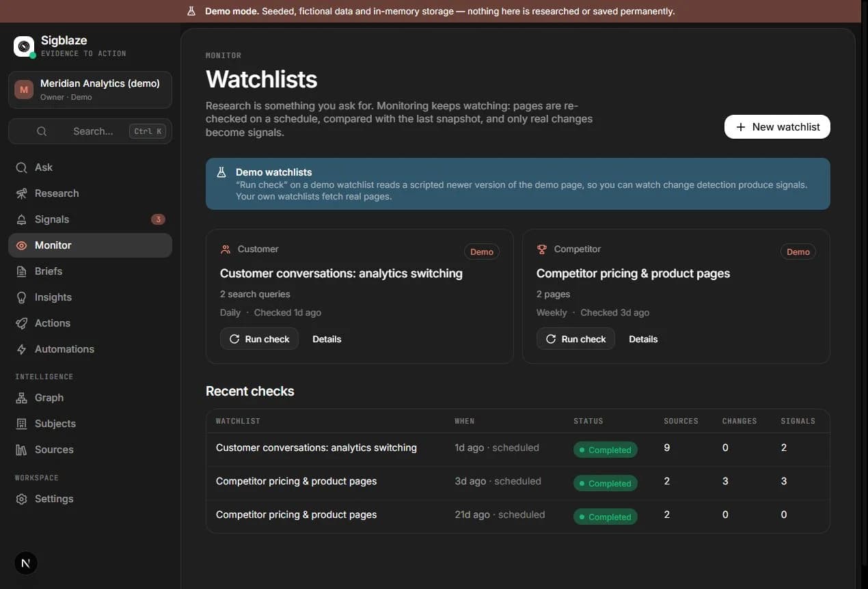The height and width of the screenshot is (589, 868).
Task: Click the flask icon in demo mode banner
Action: (x=192, y=11)
